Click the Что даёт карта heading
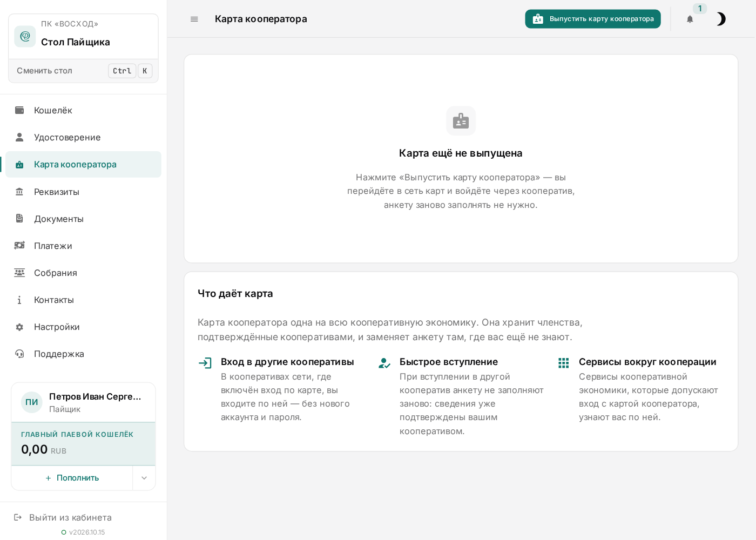Screen dimensions: 756x540 tap(235, 293)
